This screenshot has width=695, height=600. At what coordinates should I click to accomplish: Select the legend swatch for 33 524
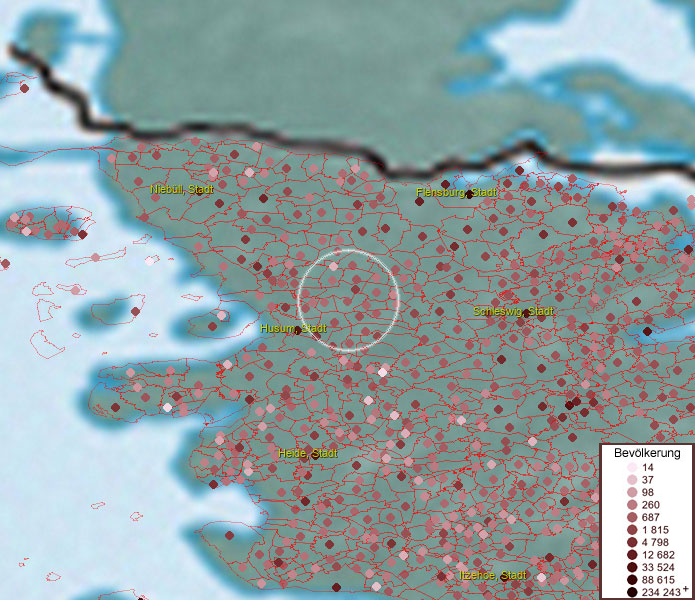632,567
